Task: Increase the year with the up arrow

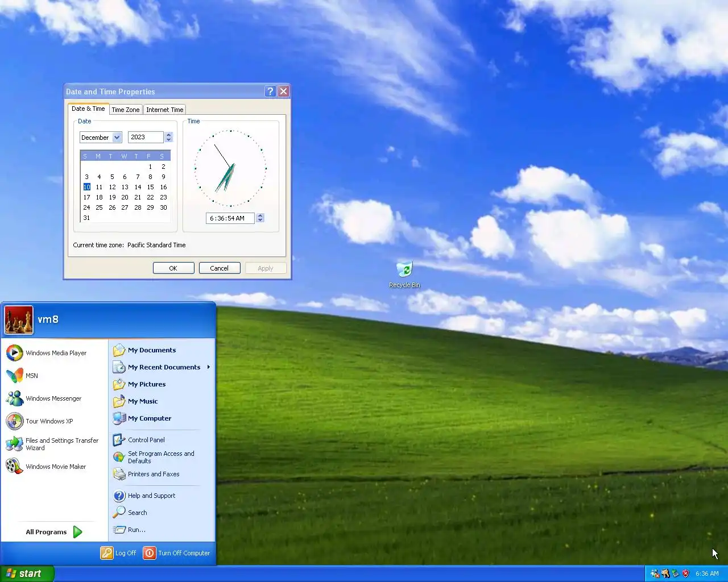Action: [168, 135]
